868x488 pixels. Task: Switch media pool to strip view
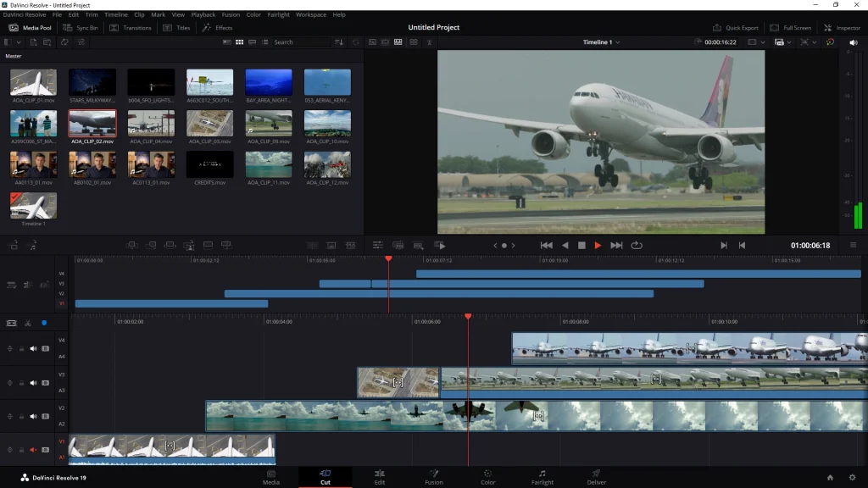click(253, 42)
